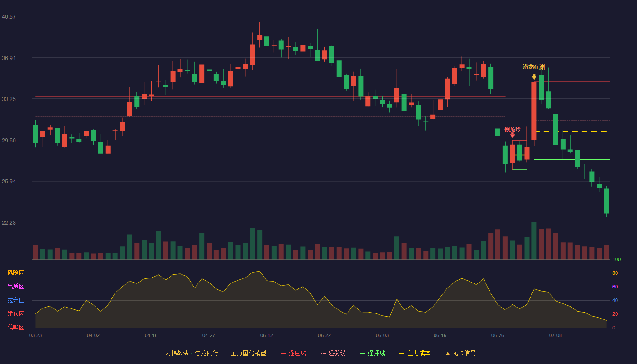Click the 22.28 price axis label

click(x=9, y=223)
